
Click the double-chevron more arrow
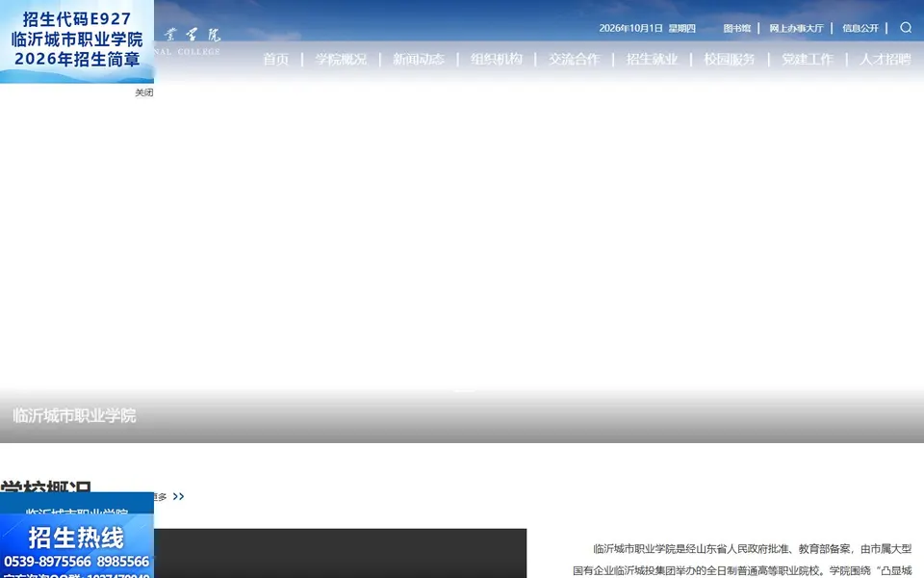click(x=178, y=497)
